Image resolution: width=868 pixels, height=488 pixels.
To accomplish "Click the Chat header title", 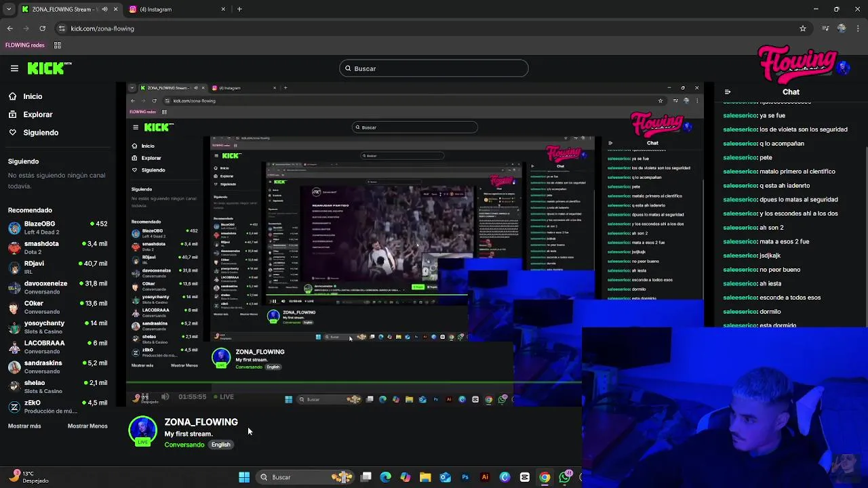I will tap(791, 92).
